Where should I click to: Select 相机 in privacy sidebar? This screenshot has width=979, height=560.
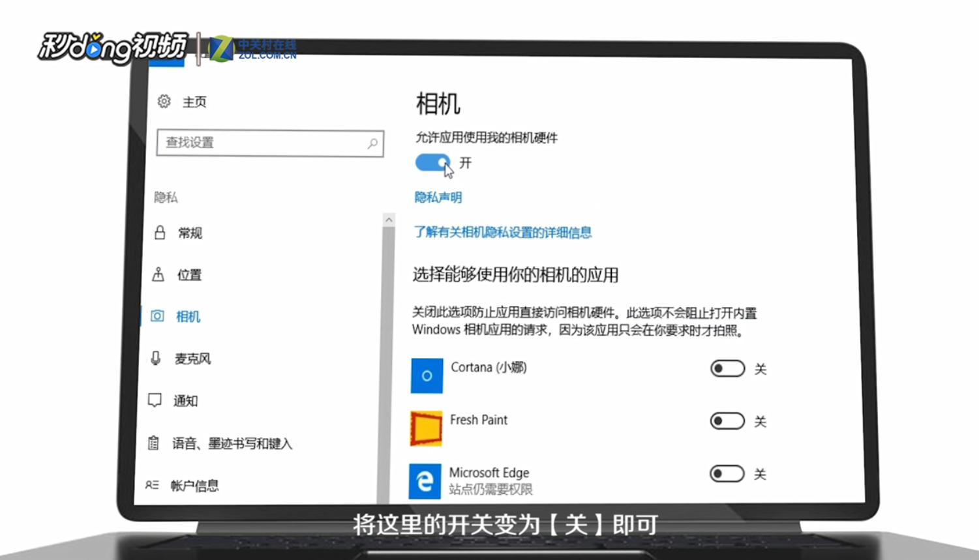188,317
